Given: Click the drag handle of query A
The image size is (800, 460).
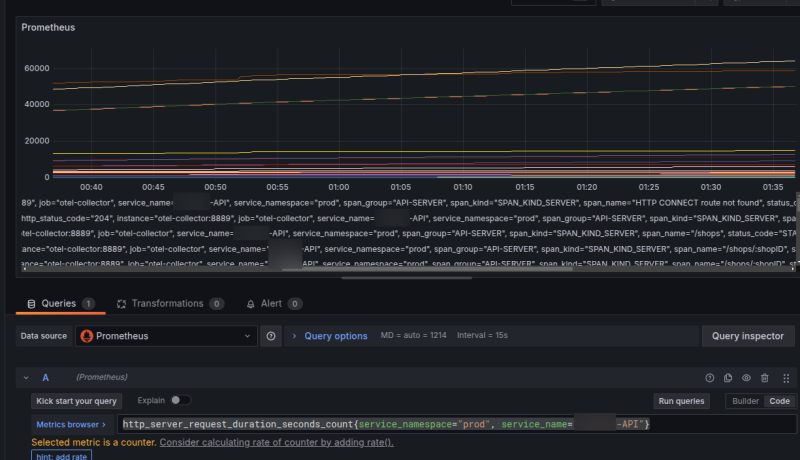Looking at the screenshot, I should 785,378.
